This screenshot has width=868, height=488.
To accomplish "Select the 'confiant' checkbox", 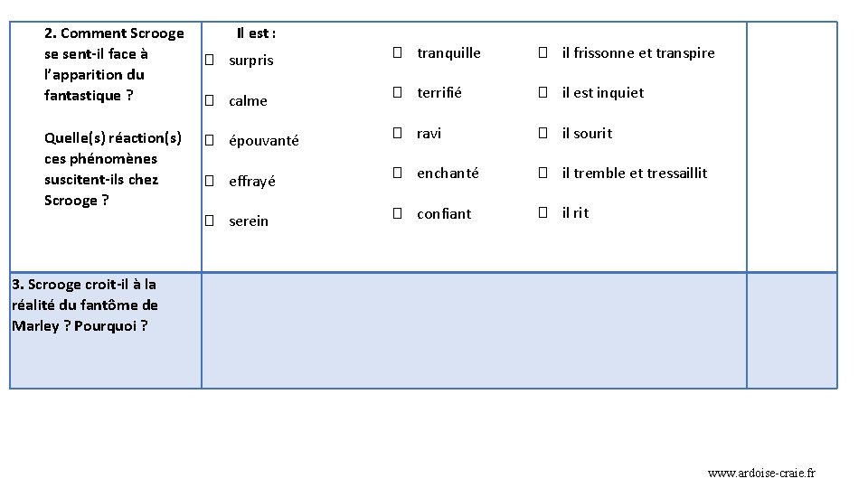I will point(398,213).
